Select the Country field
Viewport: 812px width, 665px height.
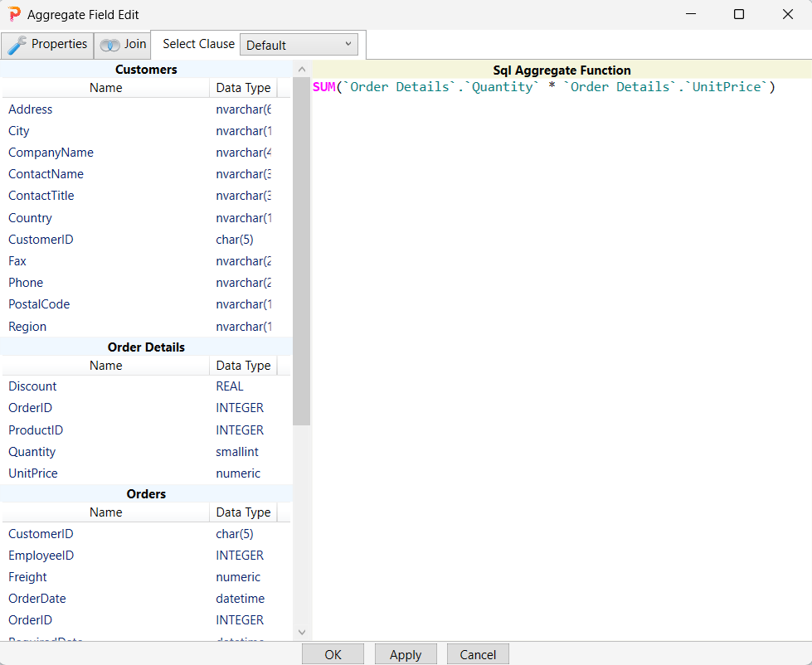(x=30, y=218)
